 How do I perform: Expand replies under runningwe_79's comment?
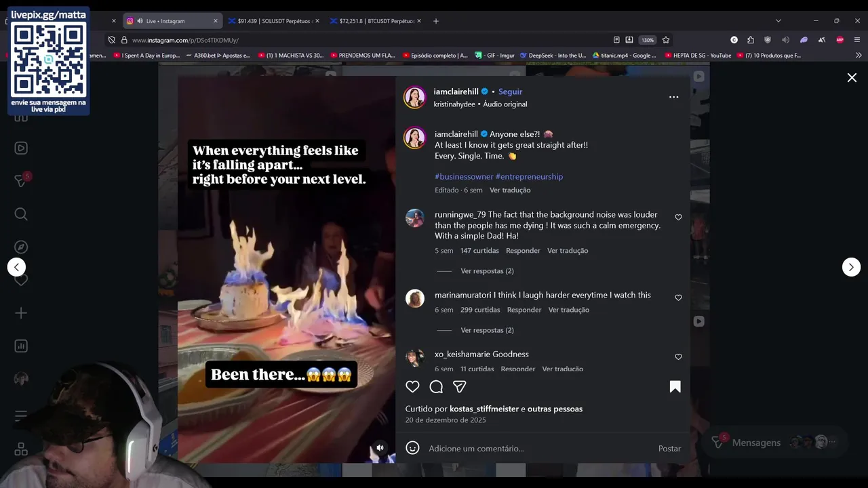[x=487, y=271]
